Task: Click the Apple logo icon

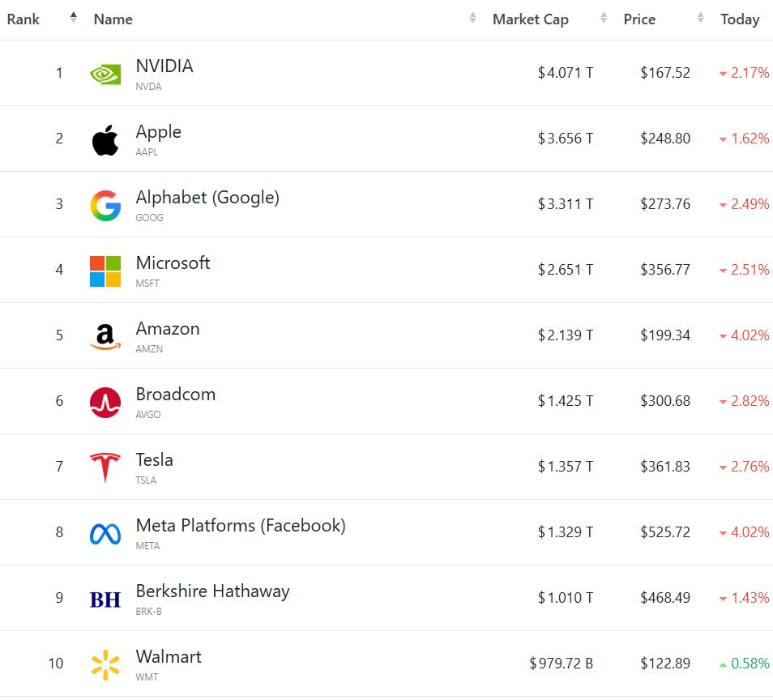Action: (105, 139)
